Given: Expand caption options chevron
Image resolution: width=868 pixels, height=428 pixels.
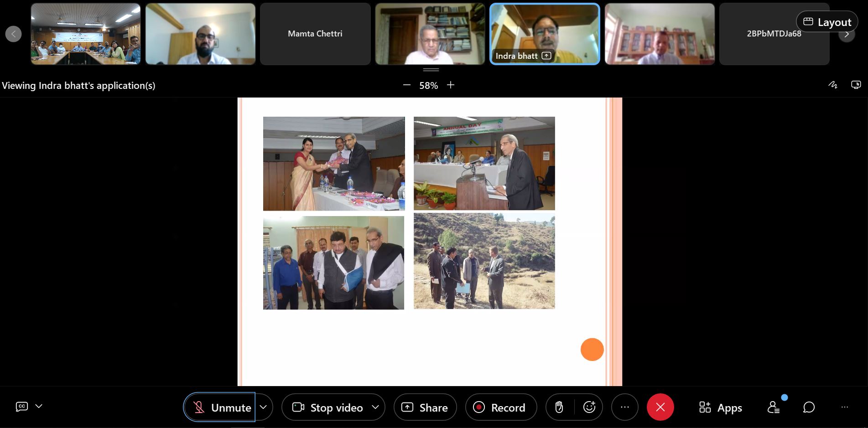Looking at the screenshot, I should click(39, 406).
